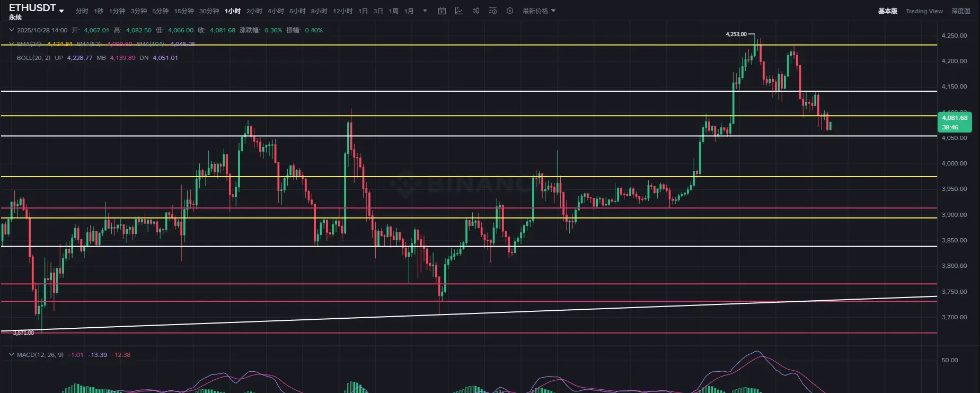Click the green current price tag 4,081.68

955,122
